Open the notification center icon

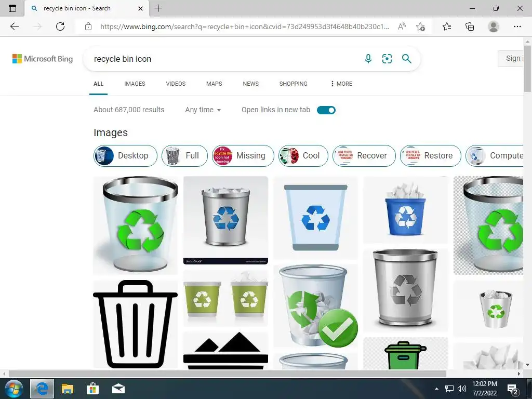click(x=513, y=390)
